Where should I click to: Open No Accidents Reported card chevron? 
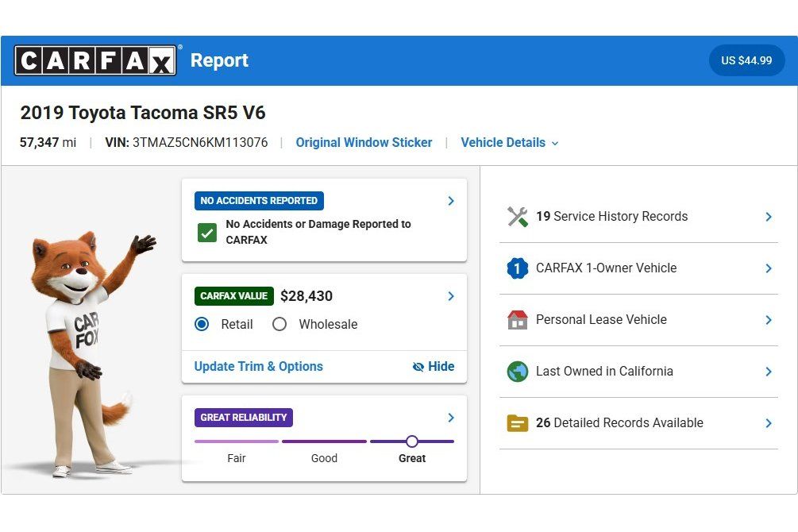pyautogui.click(x=451, y=201)
